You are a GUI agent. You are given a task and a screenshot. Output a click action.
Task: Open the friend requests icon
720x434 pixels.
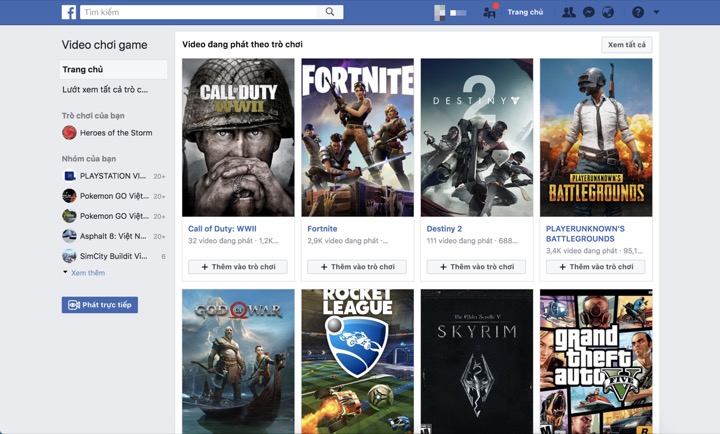pos(569,12)
